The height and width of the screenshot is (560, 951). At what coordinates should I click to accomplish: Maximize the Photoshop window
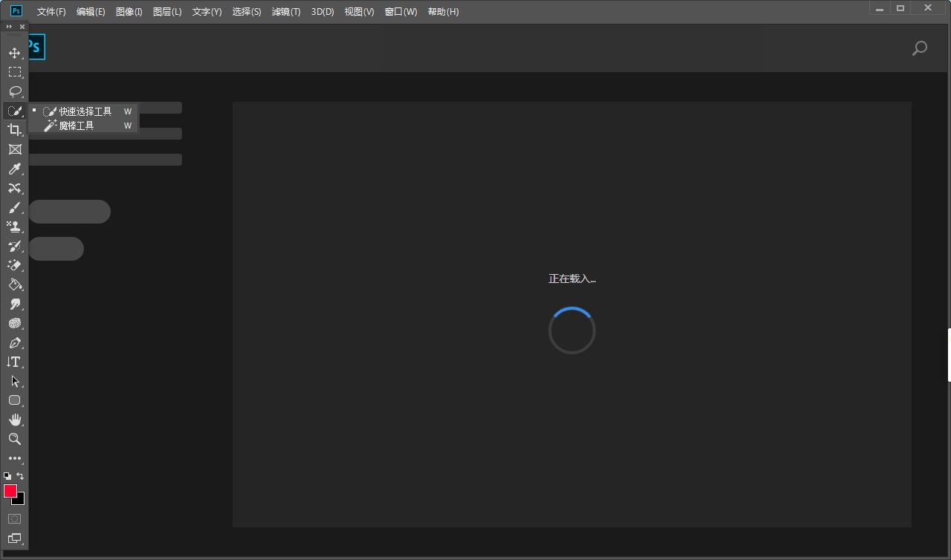tap(900, 8)
